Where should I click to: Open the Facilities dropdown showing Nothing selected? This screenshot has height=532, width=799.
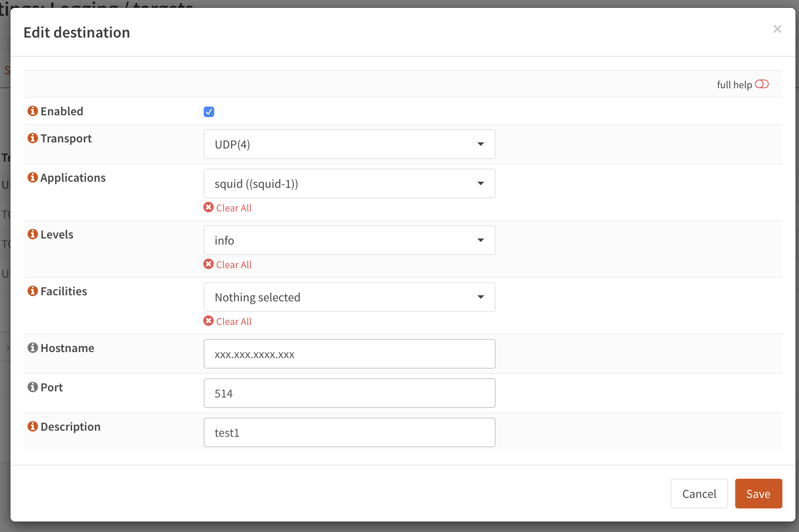[349, 297]
